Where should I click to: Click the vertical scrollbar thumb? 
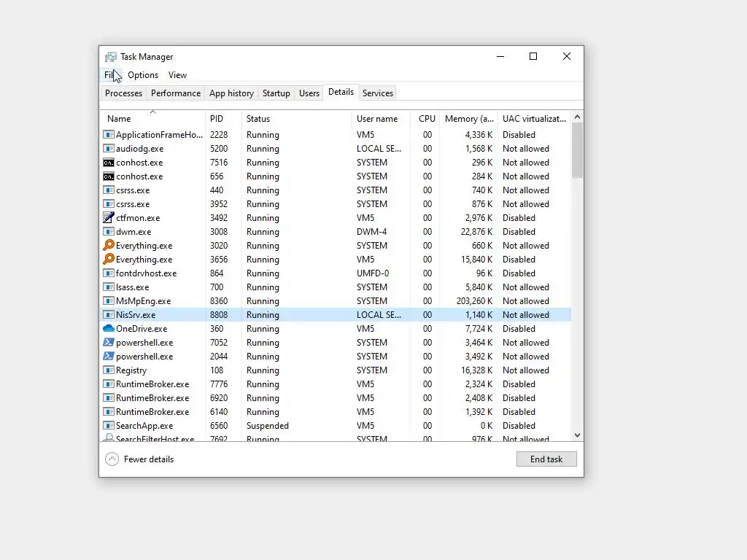pyautogui.click(x=578, y=150)
